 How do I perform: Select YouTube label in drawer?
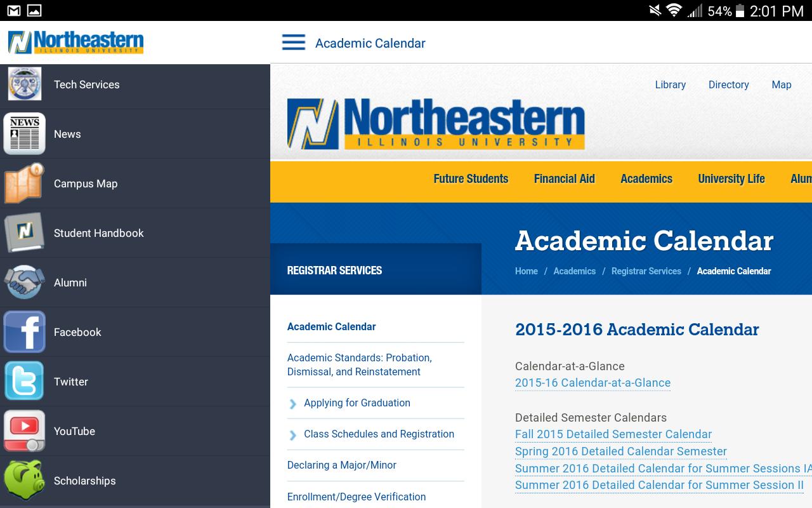click(x=74, y=431)
